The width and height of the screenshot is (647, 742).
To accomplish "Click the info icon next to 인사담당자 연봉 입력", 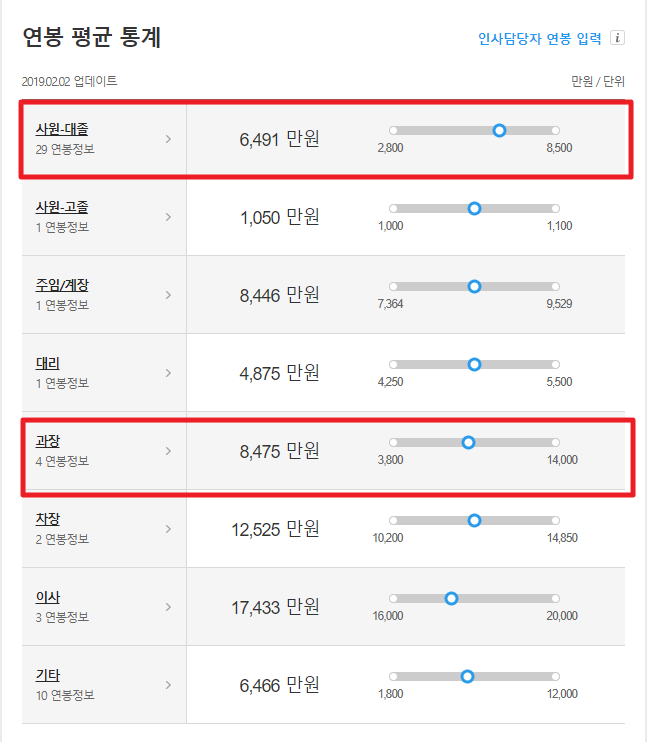I will (617, 37).
